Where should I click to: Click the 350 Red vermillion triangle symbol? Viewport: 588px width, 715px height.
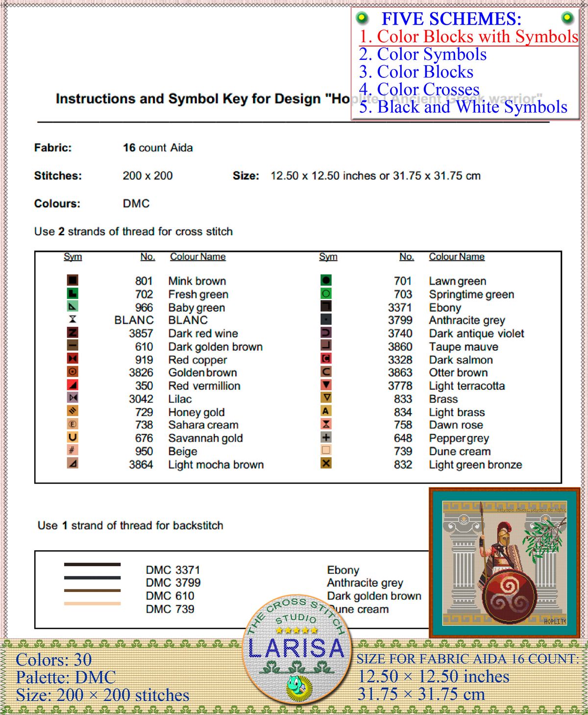click(73, 385)
